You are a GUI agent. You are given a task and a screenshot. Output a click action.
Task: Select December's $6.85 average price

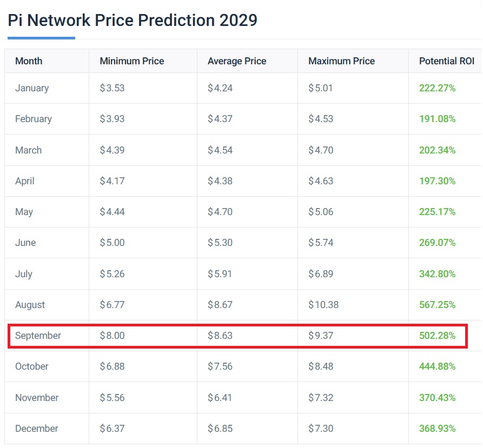220,429
